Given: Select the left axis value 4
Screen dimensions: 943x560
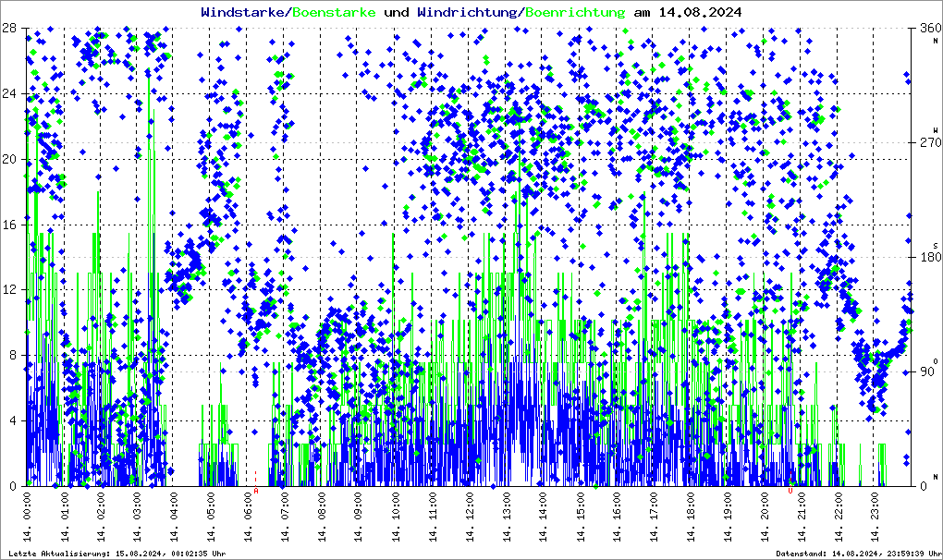Looking at the screenshot, I should [13, 421].
